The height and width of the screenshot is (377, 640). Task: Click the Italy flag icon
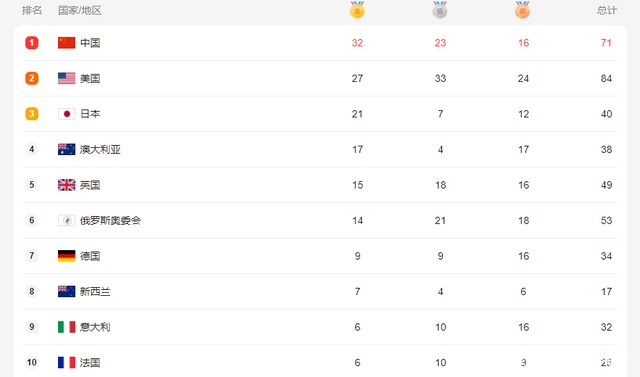(67, 327)
